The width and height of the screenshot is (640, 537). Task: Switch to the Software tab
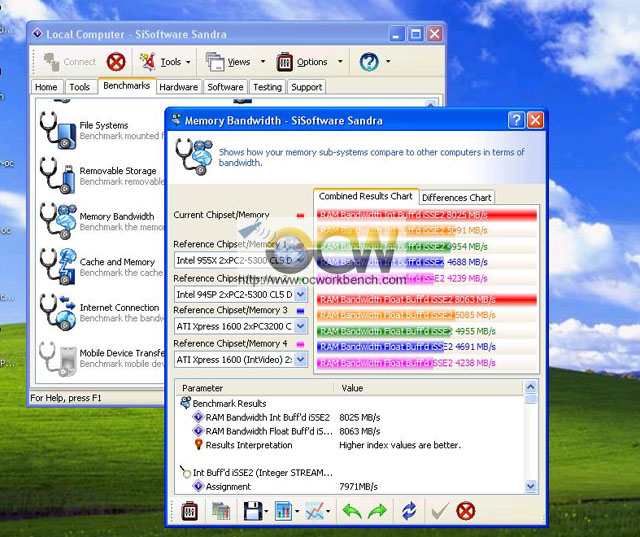point(225,87)
